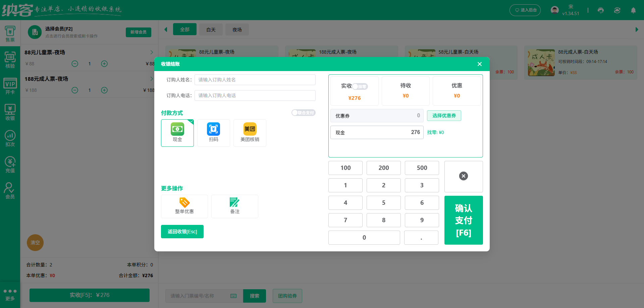Click the customer service headset icon
The width and height of the screenshot is (644, 308).
[x=601, y=10]
